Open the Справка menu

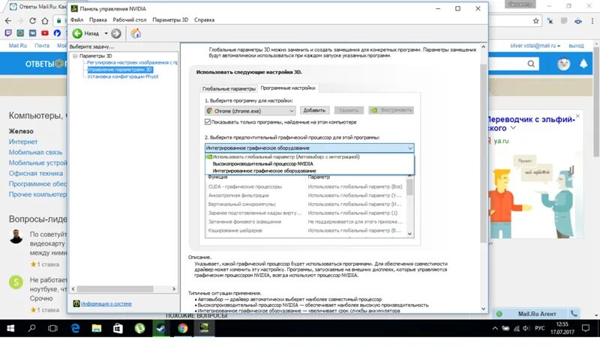coord(204,20)
